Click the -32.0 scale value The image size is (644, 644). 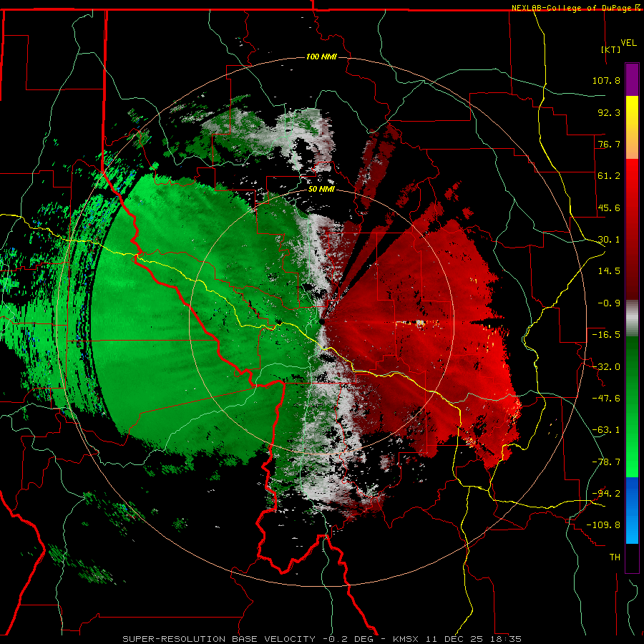tap(606, 367)
